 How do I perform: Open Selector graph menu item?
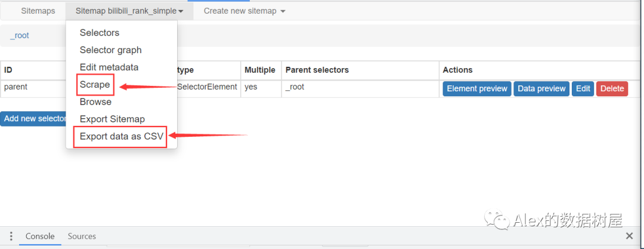click(110, 50)
